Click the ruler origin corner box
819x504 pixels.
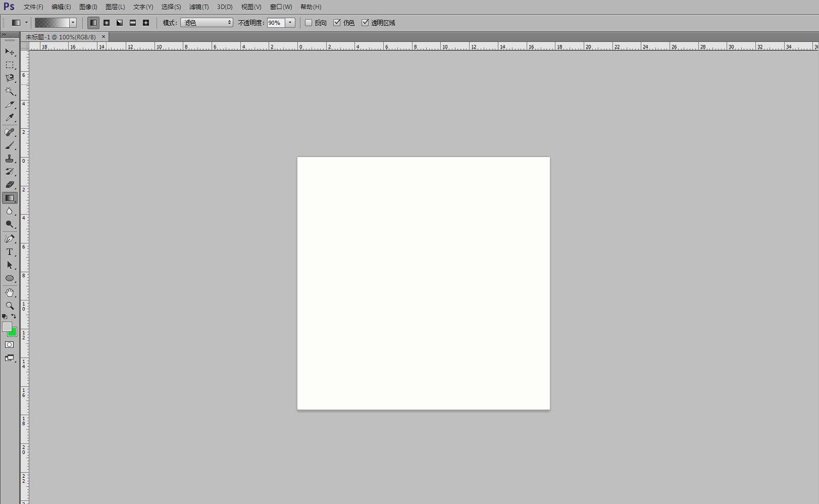click(25, 46)
